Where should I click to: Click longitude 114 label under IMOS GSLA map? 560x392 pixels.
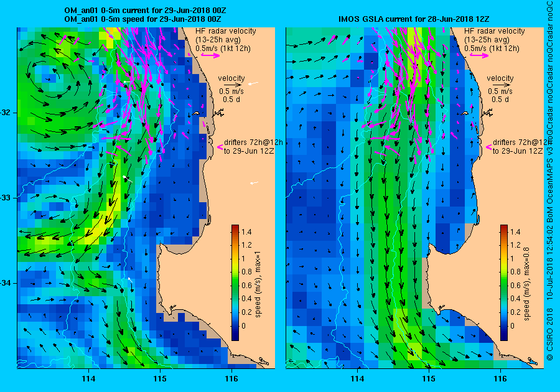[x=357, y=379]
